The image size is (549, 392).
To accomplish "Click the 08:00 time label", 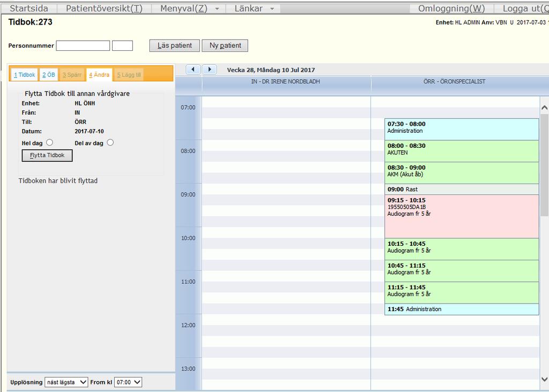I will tap(188, 151).
